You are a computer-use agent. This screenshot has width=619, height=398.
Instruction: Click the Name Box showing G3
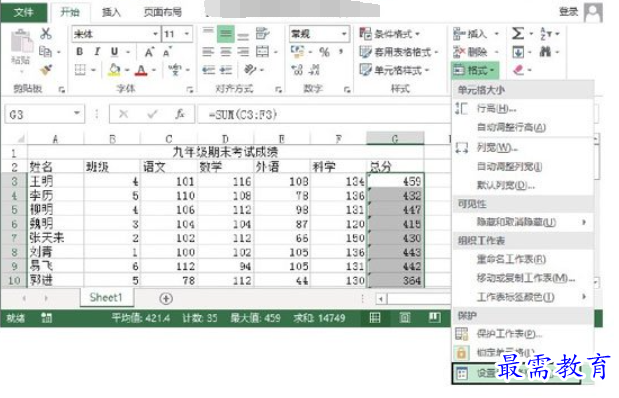[x=44, y=115]
